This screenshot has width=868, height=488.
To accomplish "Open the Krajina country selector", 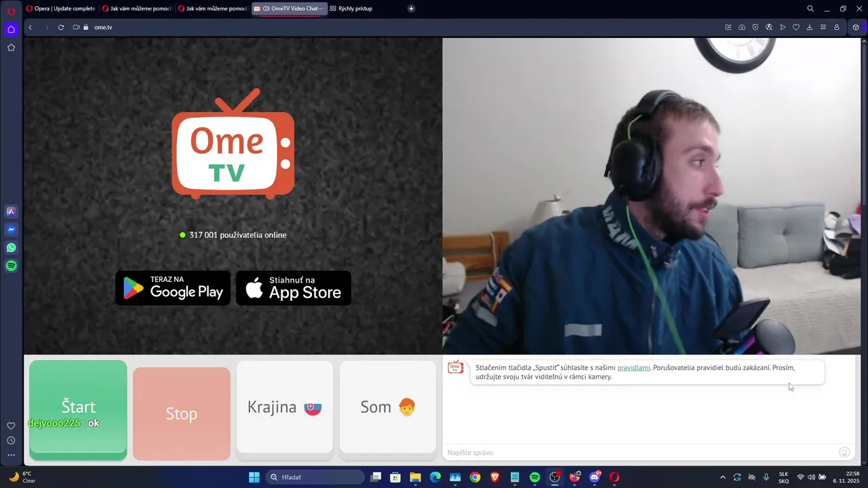I will tap(285, 407).
